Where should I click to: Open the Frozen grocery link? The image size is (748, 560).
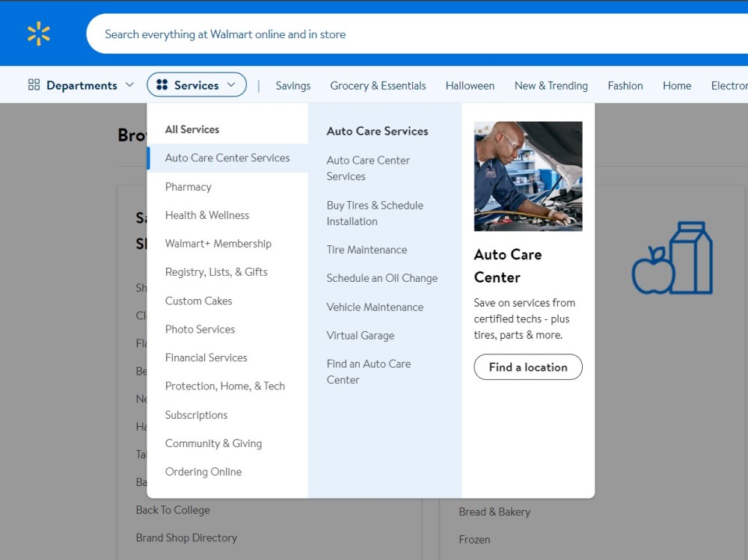[474, 540]
